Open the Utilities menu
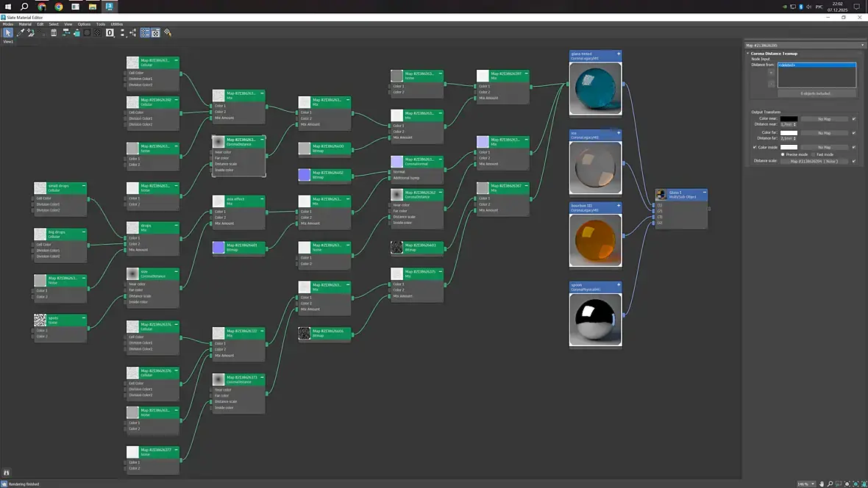This screenshot has width=868, height=488. 116,24
